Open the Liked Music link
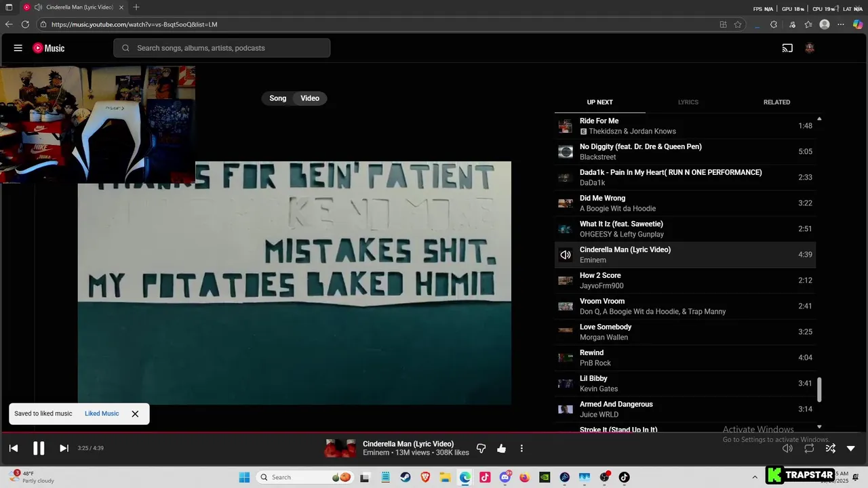The image size is (868, 488). (102, 413)
